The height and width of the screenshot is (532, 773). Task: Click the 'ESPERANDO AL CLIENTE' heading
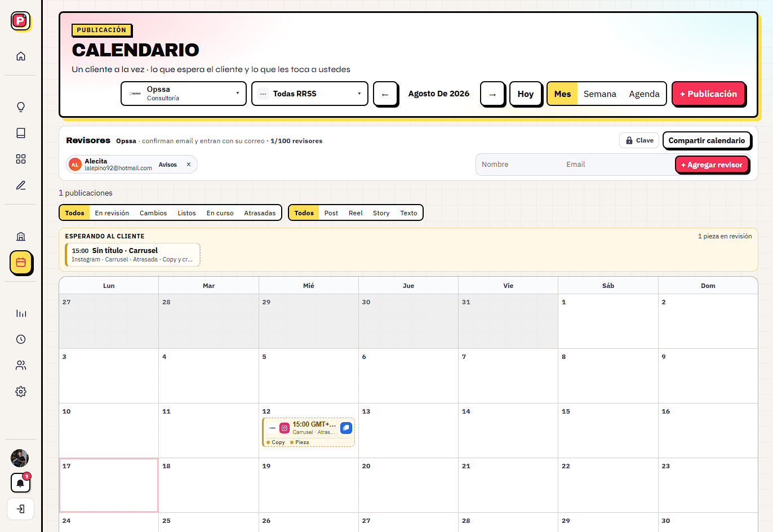pyautogui.click(x=105, y=236)
